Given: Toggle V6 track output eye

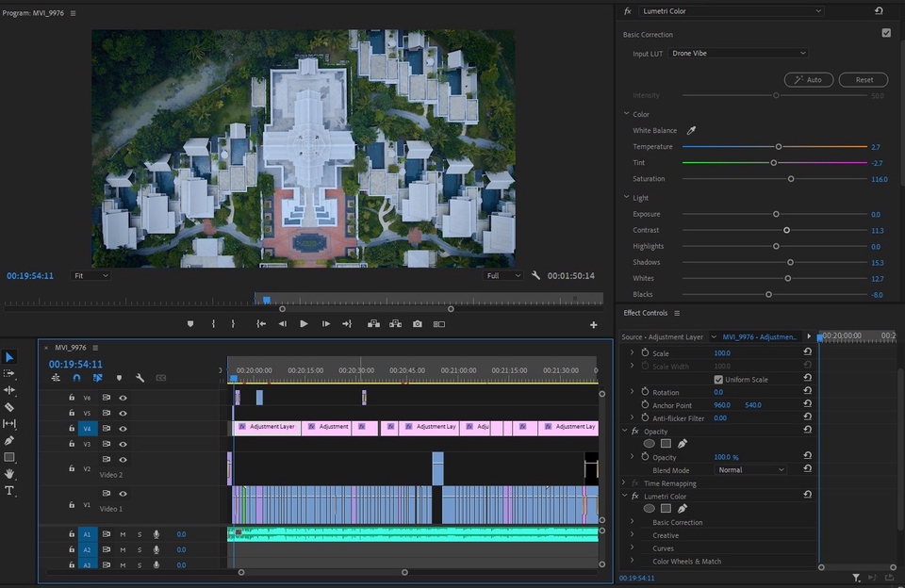Looking at the screenshot, I should pyautogui.click(x=123, y=398).
